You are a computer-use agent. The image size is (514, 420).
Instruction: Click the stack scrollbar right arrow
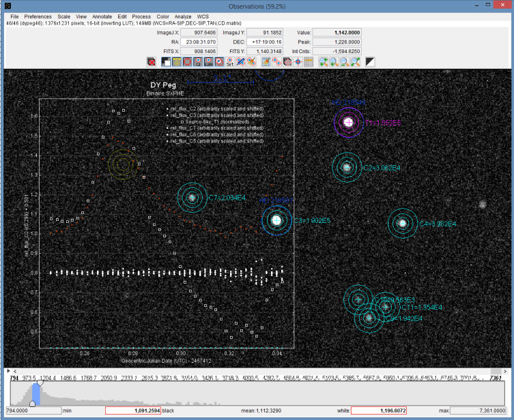tap(505, 371)
